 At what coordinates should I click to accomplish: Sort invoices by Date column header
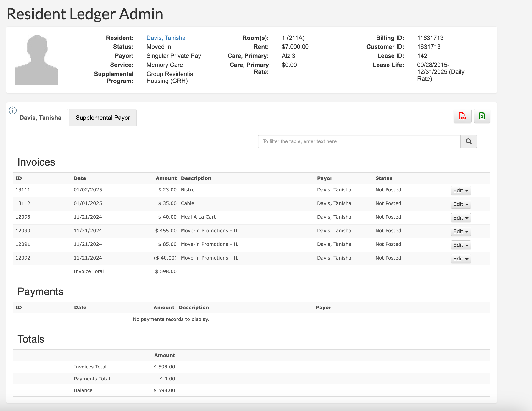click(80, 178)
